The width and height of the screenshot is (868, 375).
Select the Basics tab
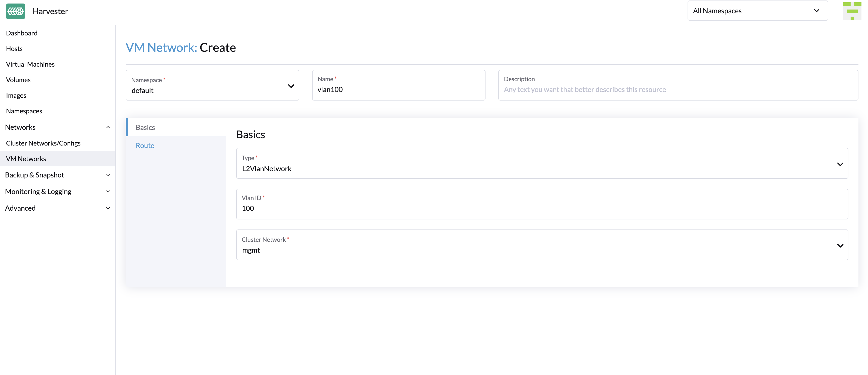[145, 127]
